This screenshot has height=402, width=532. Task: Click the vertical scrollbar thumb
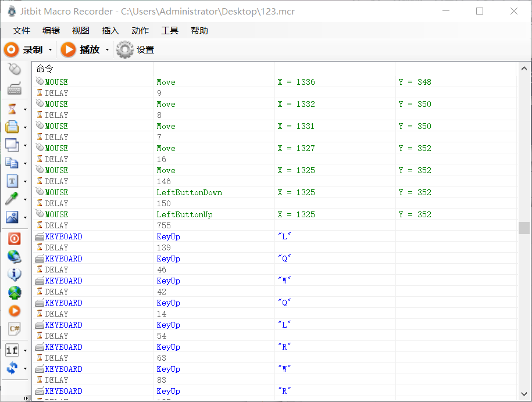[x=524, y=228]
